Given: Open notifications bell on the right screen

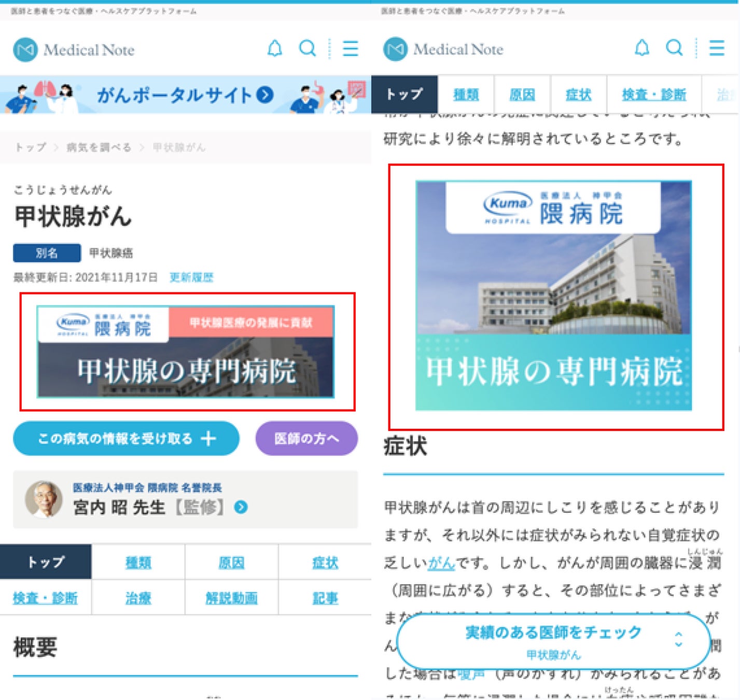Looking at the screenshot, I should (642, 48).
